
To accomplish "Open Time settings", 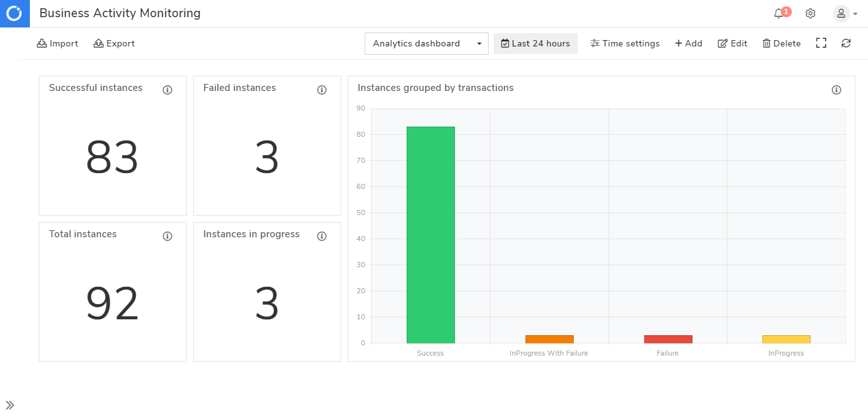I will [625, 43].
